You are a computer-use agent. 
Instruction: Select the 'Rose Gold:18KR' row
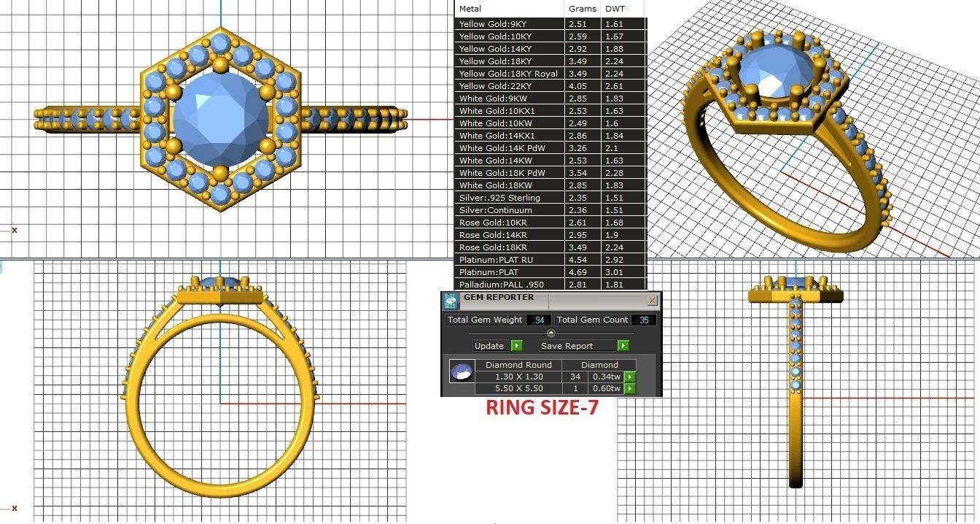tap(551, 247)
